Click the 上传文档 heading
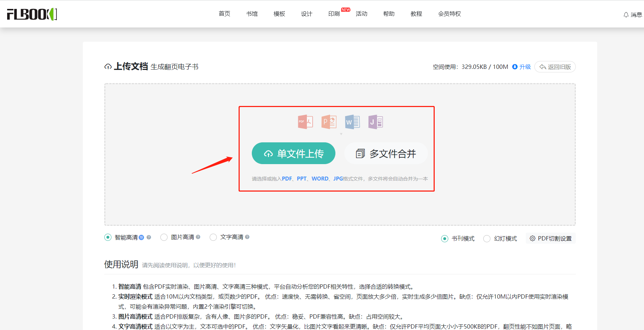This screenshot has height=330, width=644. tap(131, 66)
